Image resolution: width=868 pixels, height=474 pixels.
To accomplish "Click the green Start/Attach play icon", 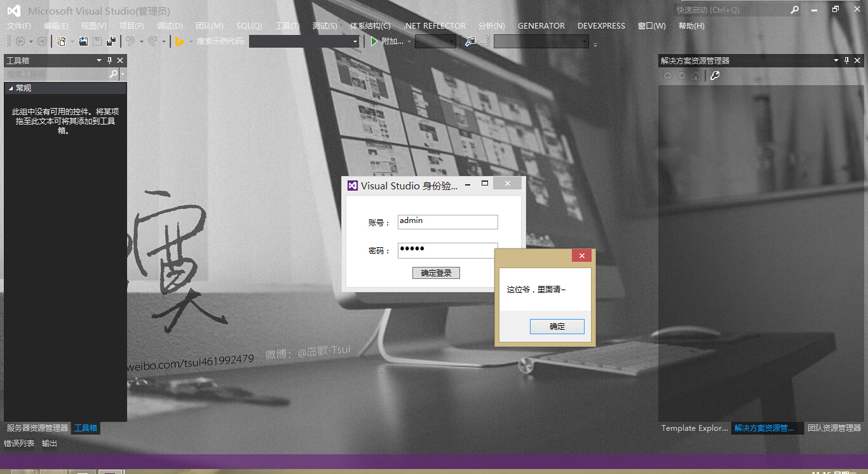I will tap(374, 41).
